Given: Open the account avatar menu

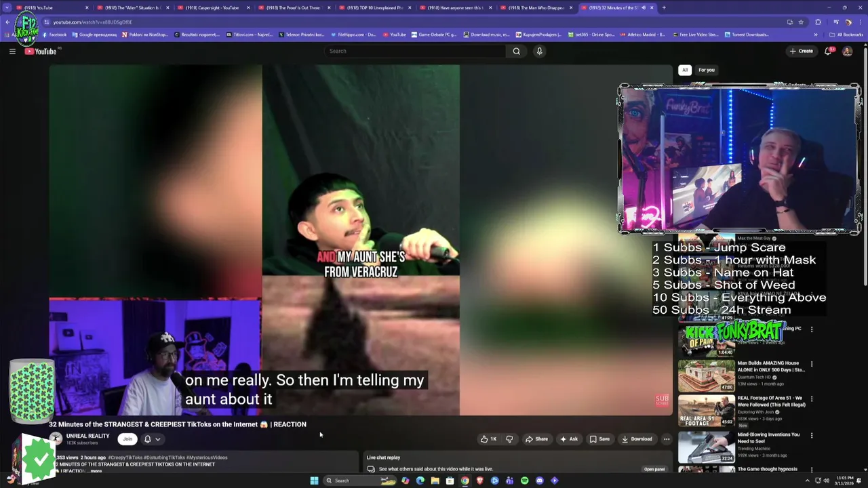Looking at the screenshot, I should [847, 51].
